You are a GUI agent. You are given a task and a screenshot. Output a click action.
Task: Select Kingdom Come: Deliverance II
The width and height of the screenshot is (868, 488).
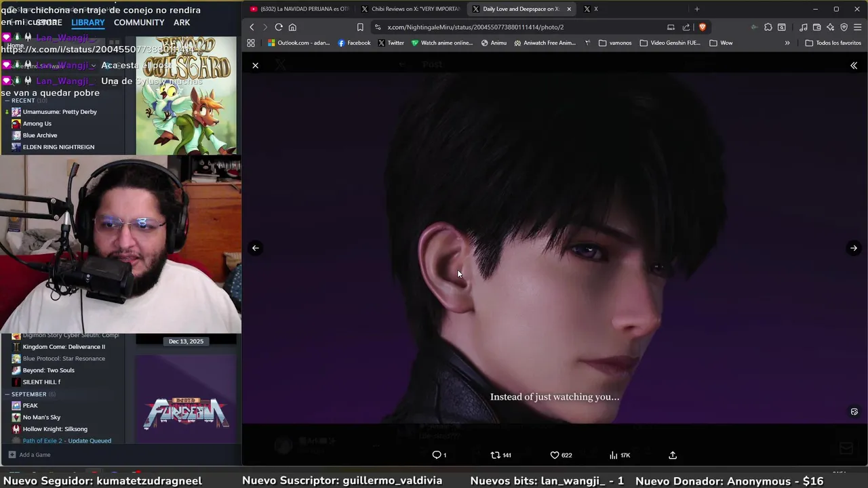(x=64, y=346)
